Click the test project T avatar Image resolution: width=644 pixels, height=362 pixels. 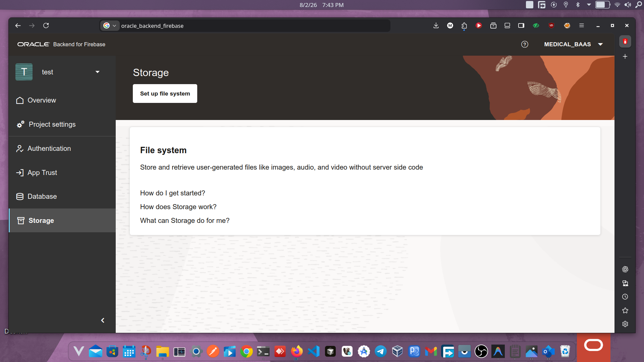coord(24,72)
